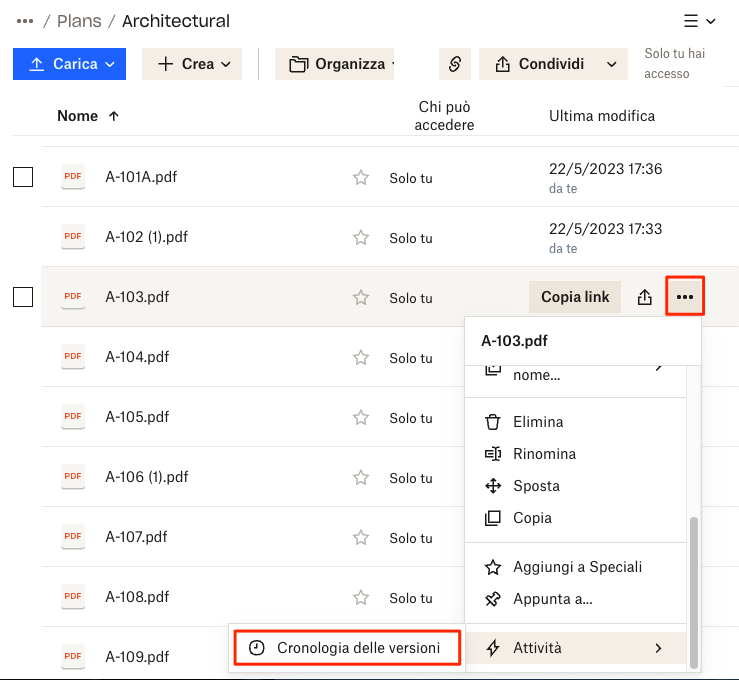Click the PDF icon of A-105.pdf
The height and width of the screenshot is (680, 739).
(x=73, y=417)
